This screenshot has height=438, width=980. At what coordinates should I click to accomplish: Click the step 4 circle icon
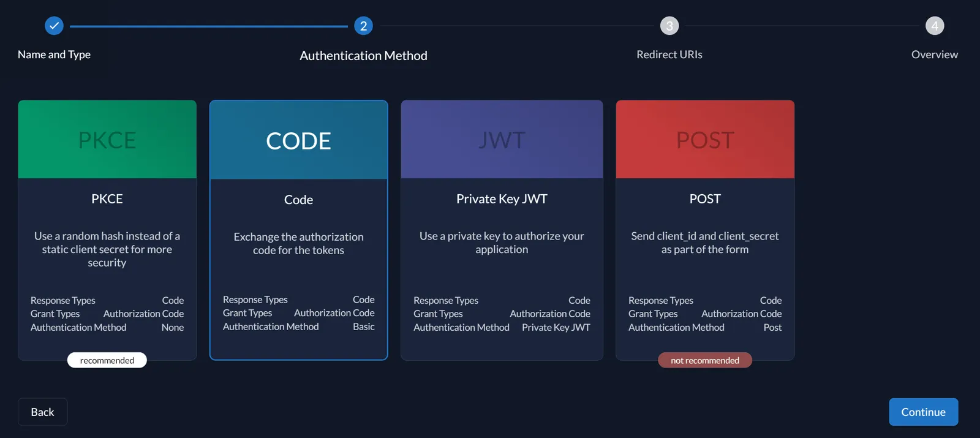(x=935, y=26)
